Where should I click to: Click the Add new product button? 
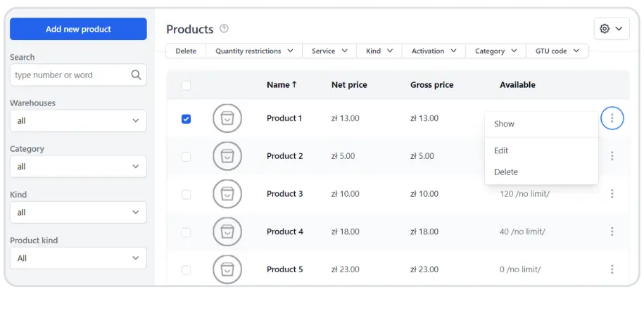click(x=78, y=30)
